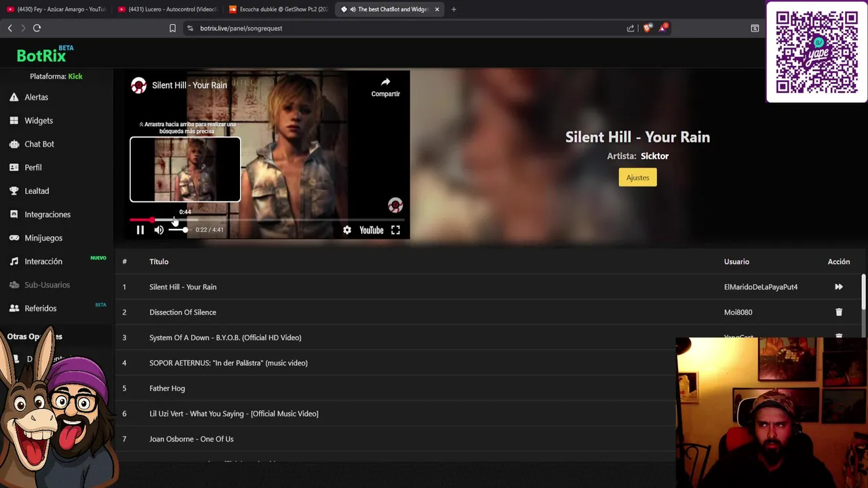This screenshot has width=868, height=488.
Task: Click the Integraciones icon
Action: 14,214
